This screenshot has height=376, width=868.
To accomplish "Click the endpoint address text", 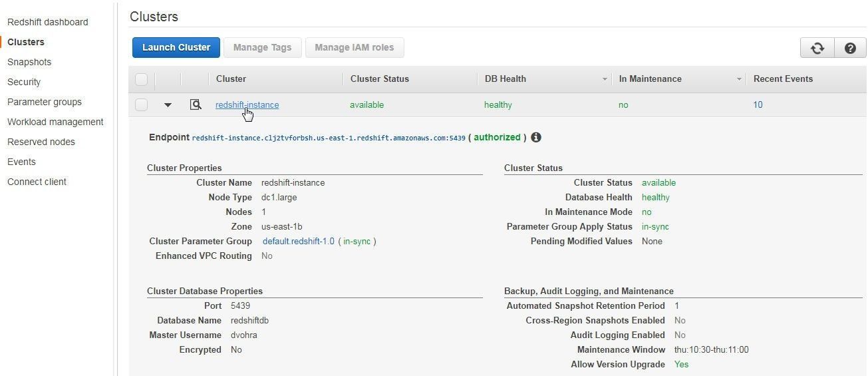I will (329, 138).
